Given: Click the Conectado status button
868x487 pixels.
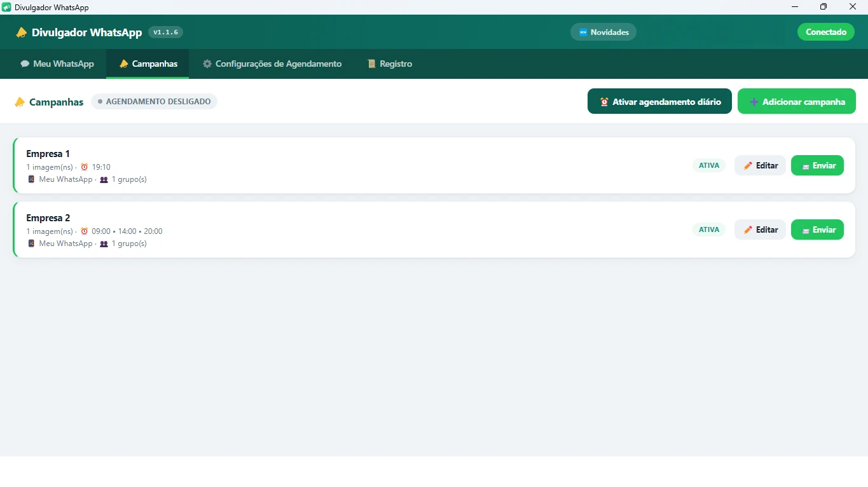Looking at the screenshot, I should 826,32.
